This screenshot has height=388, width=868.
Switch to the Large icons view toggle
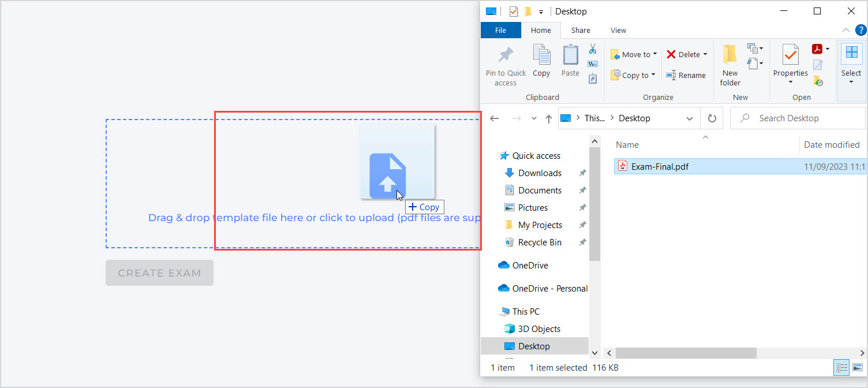(x=858, y=368)
